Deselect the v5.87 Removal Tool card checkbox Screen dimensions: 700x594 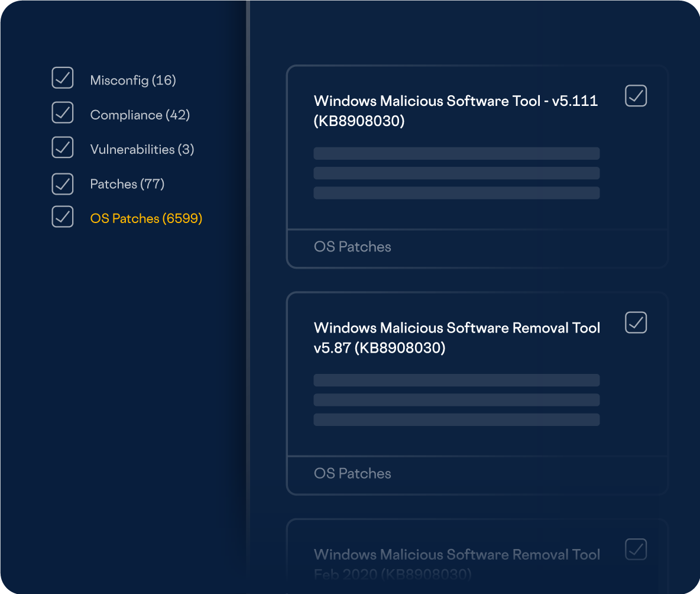(636, 322)
